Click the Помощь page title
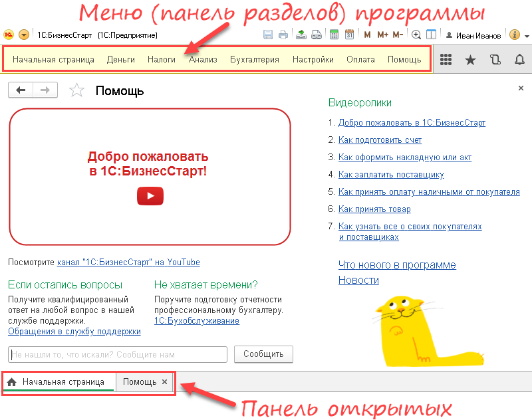Screen dimensions: 532x420 click(x=120, y=91)
